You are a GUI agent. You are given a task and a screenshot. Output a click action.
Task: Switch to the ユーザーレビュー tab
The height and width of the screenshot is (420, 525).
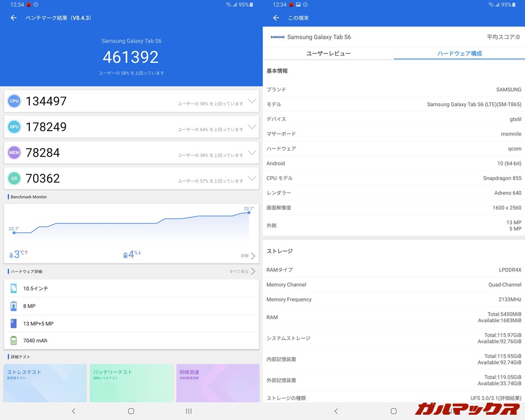pos(327,54)
